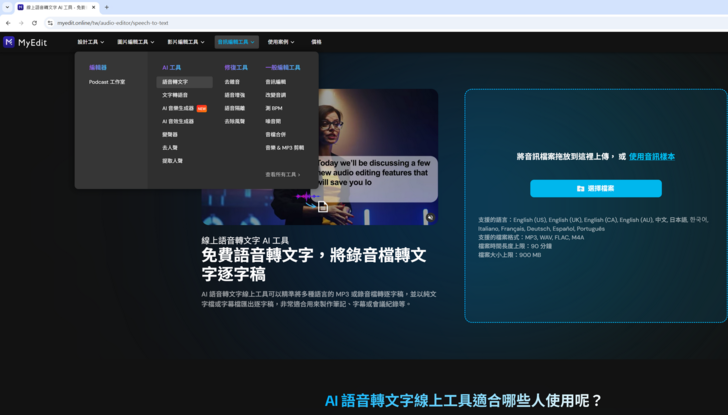This screenshot has height=415, width=728.
Task: Select AI 音樂生成器 menu entry
Action: click(179, 108)
